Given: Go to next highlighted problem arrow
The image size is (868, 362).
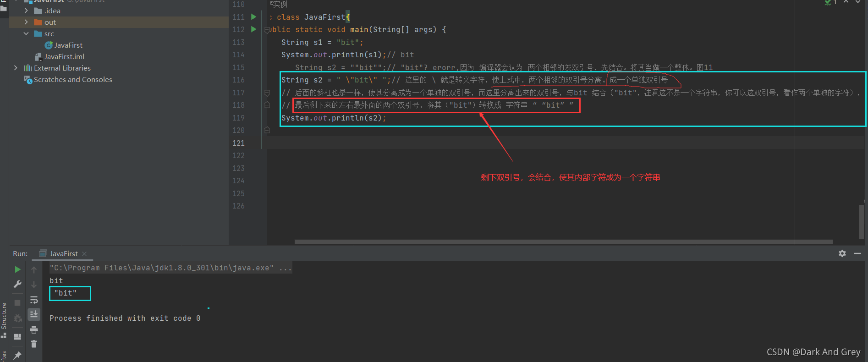Looking at the screenshot, I should tap(858, 2).
